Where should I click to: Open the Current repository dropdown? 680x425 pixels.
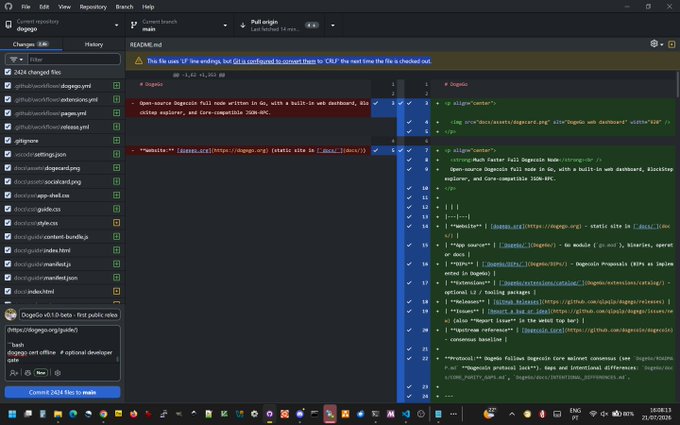point(62,25)
